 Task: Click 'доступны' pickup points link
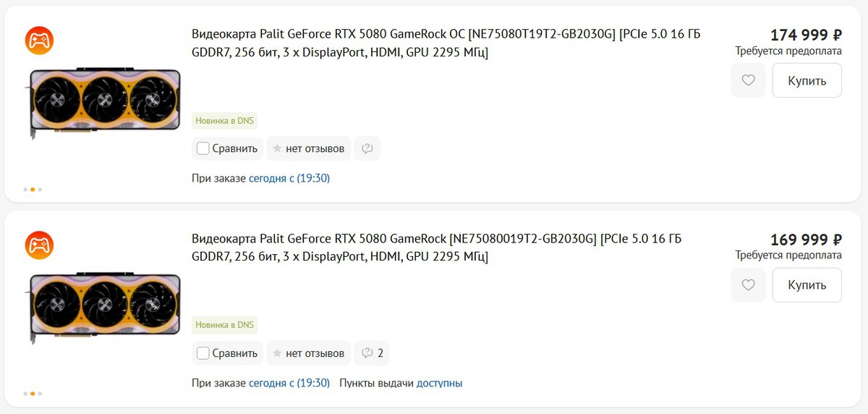[x=439, y=383]
